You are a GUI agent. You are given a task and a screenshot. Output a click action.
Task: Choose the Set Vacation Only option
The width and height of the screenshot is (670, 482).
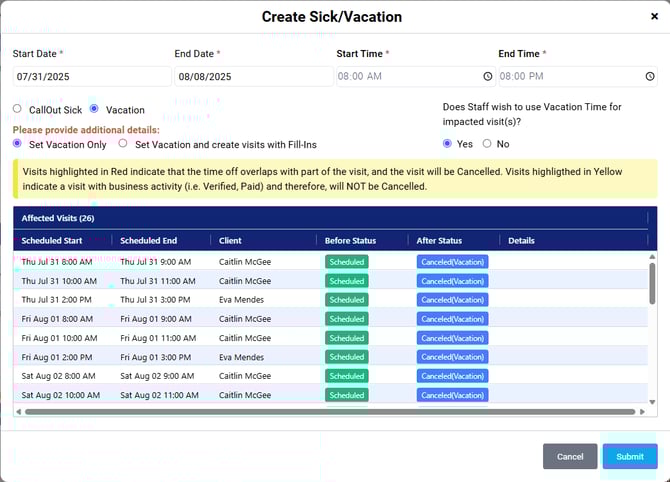pos(17,144)
